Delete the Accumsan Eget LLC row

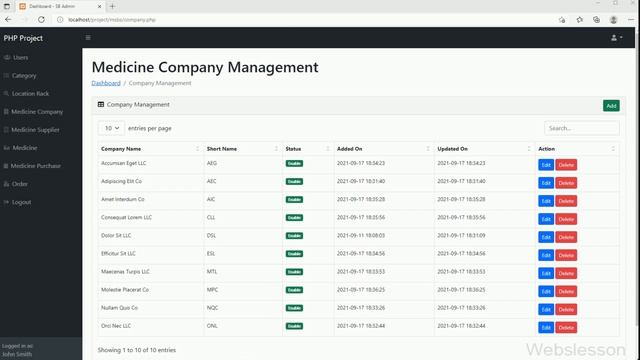pos(566,165)
